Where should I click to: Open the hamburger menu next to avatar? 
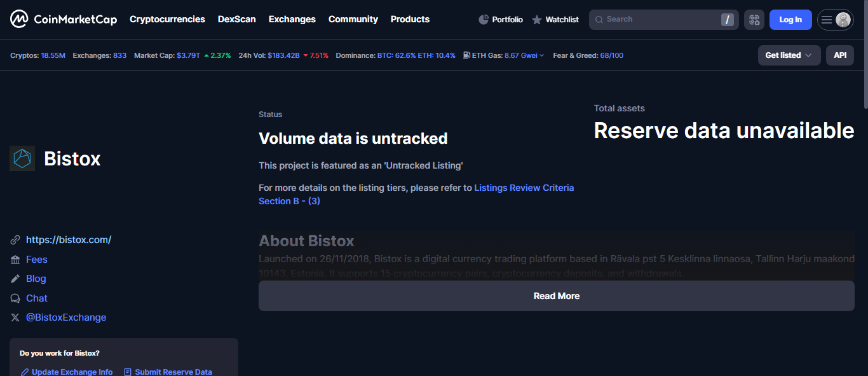[826, 20]
